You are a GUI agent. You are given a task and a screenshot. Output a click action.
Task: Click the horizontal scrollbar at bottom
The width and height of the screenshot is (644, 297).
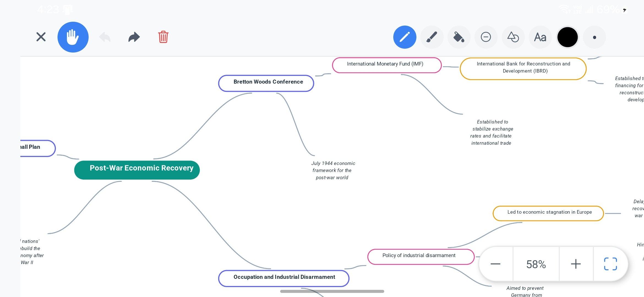[x=332, y=291]
